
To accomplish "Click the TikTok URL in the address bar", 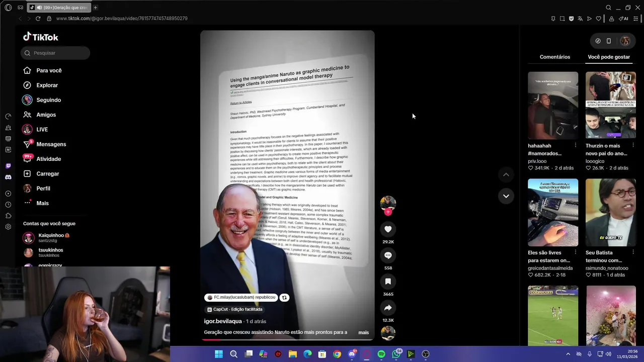I will point(122,19).
